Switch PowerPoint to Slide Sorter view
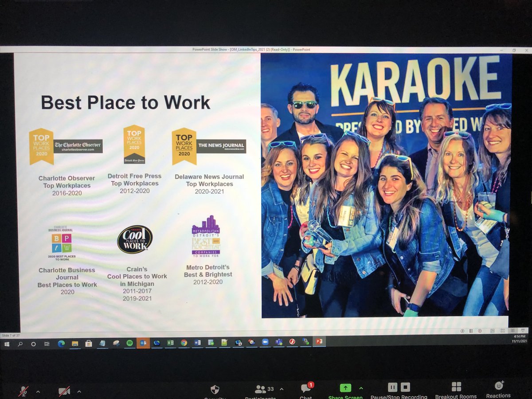532x399 pixels. [503, 331]
